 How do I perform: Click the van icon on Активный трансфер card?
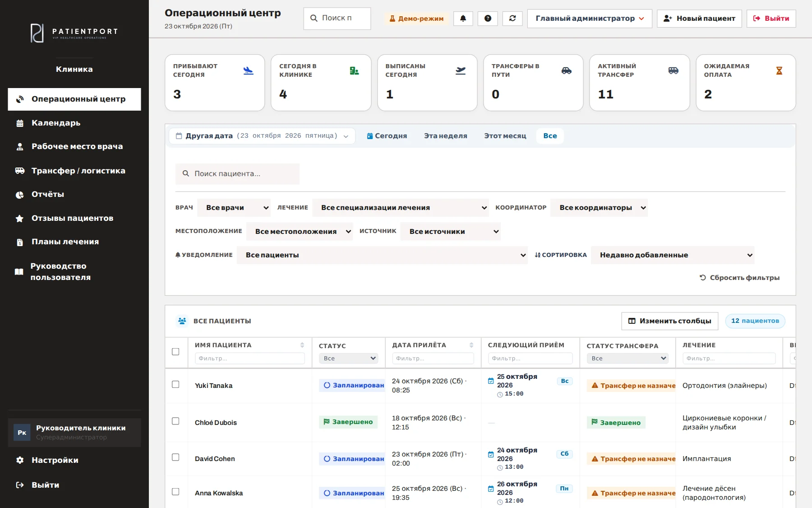(x=673, y=70)
